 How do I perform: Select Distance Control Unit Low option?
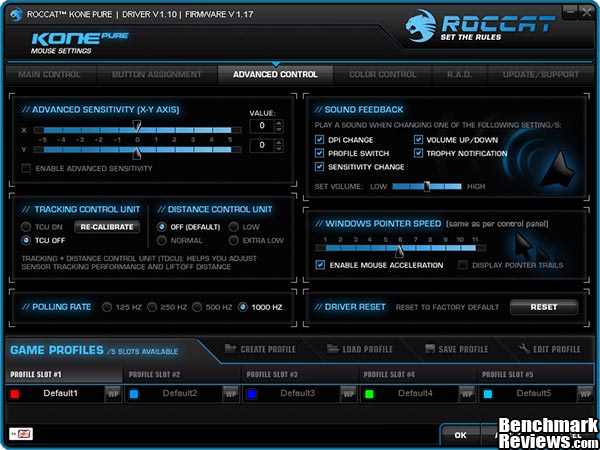point(233,227)
